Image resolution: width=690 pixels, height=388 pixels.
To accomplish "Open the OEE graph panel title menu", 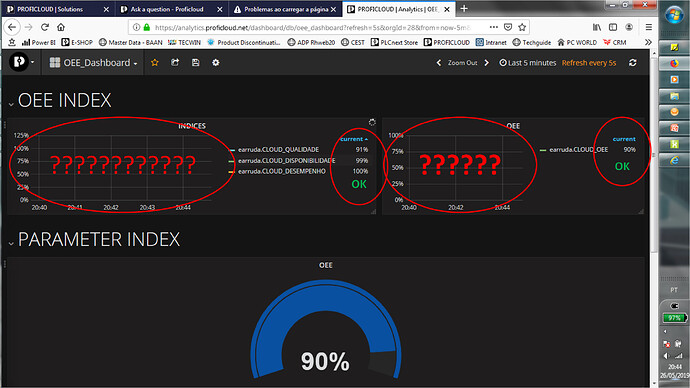I will [x=513, y=126].
